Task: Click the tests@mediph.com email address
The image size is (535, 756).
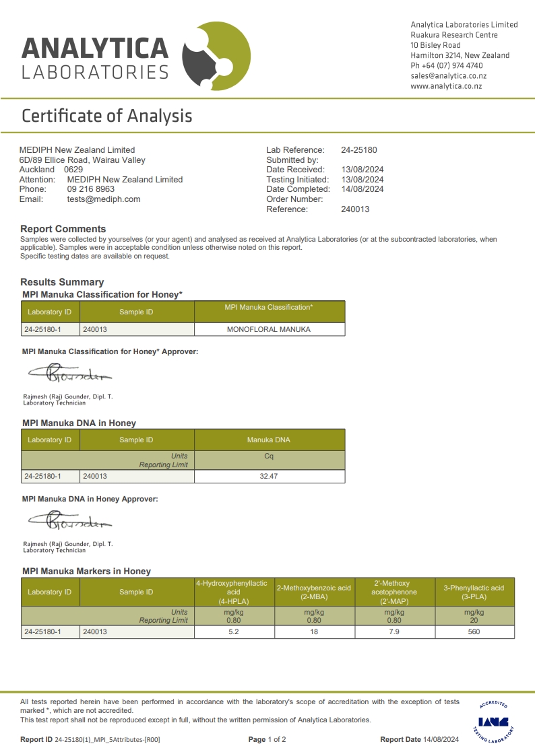Action: pyautogui.click(x=104, y=199)
